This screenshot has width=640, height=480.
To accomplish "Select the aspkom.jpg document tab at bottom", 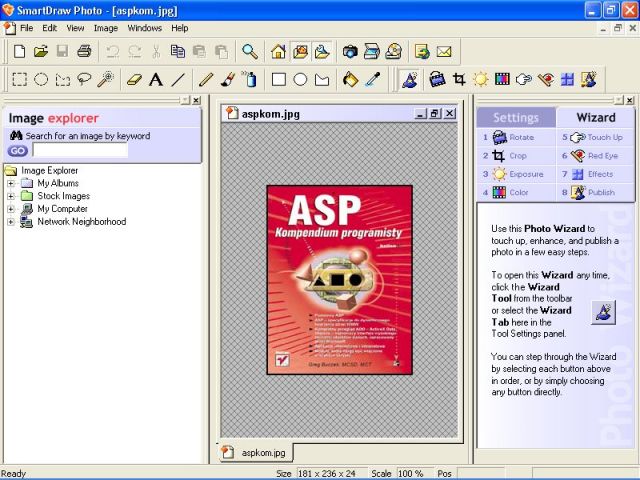I will point(256,452).
